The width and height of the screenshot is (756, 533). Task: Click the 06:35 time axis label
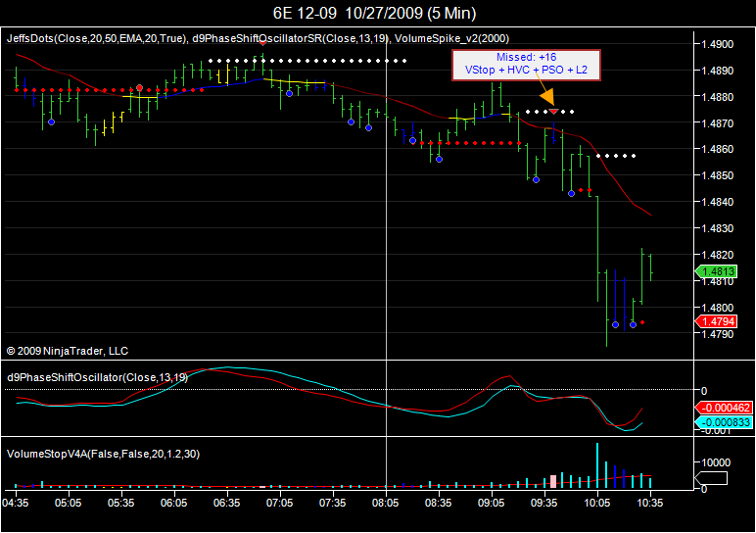[x=226, y=503]
